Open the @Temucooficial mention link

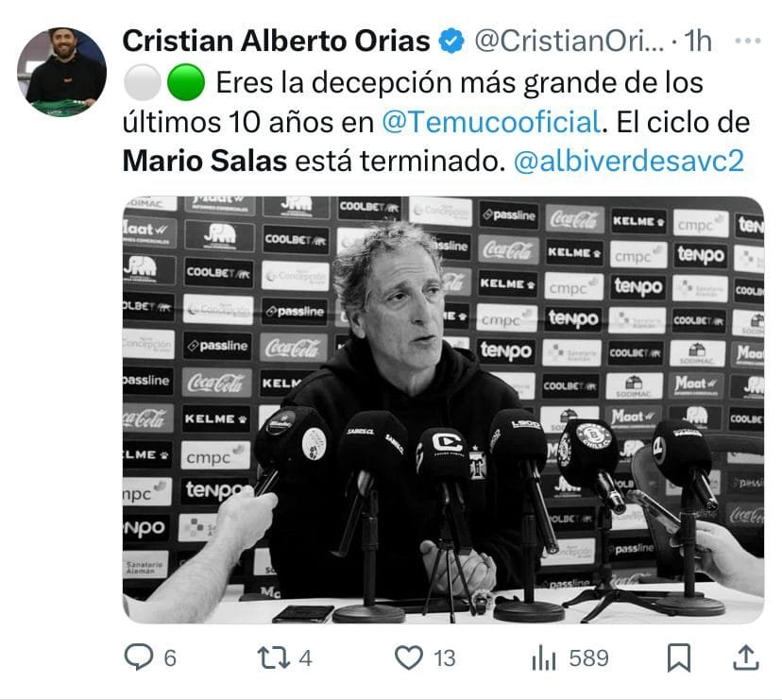coord(491,122)
